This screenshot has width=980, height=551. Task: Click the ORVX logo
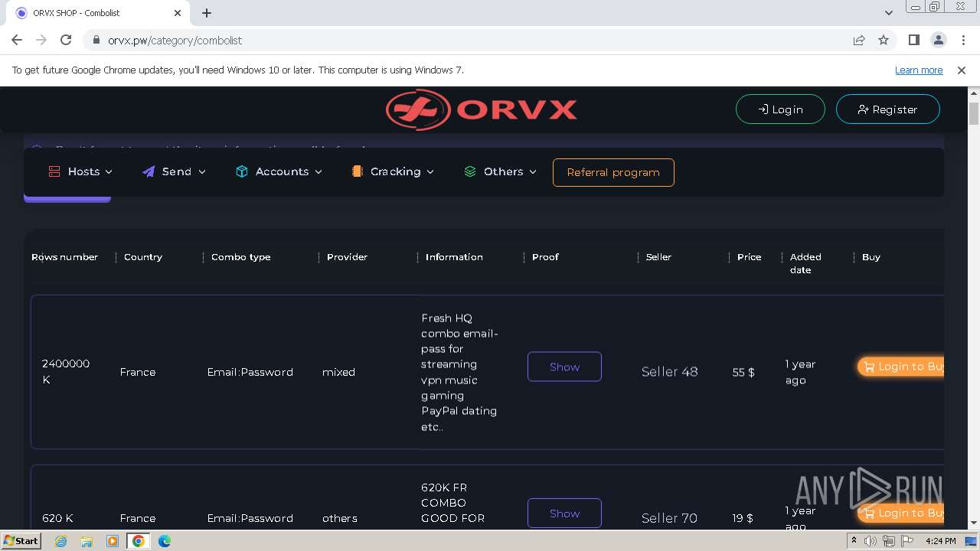(x=482, y=109)
